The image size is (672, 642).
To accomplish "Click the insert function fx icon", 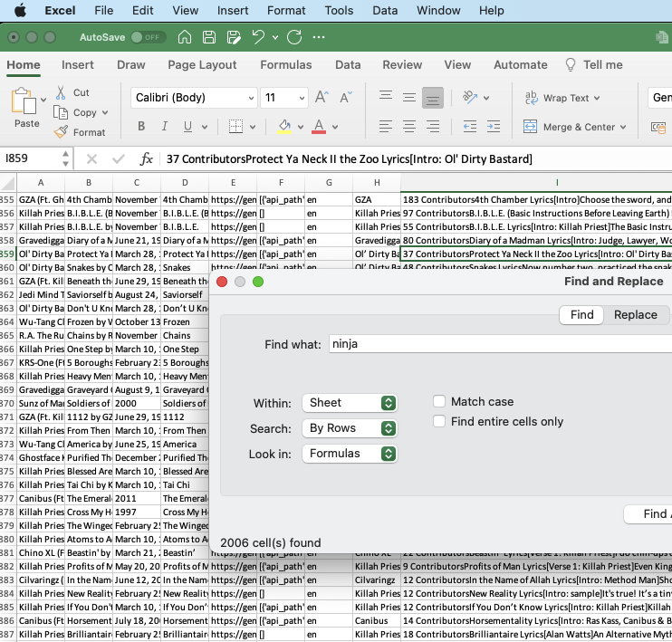I will [146, 159].
